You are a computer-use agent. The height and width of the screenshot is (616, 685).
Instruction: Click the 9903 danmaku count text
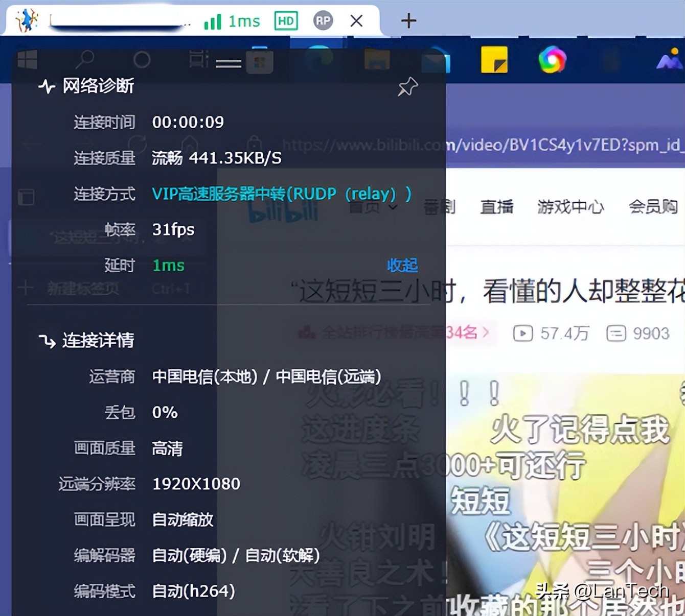click(651, 334)
